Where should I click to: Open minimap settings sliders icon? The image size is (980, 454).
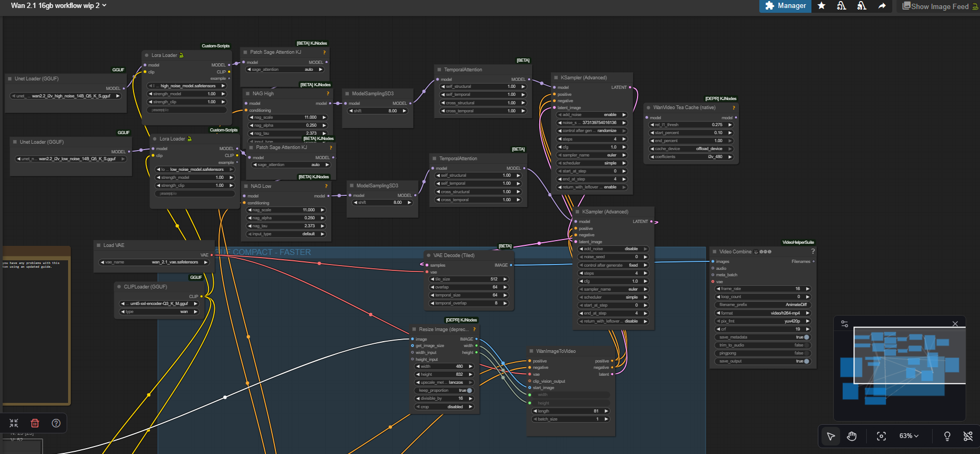(x=844, y=323)
